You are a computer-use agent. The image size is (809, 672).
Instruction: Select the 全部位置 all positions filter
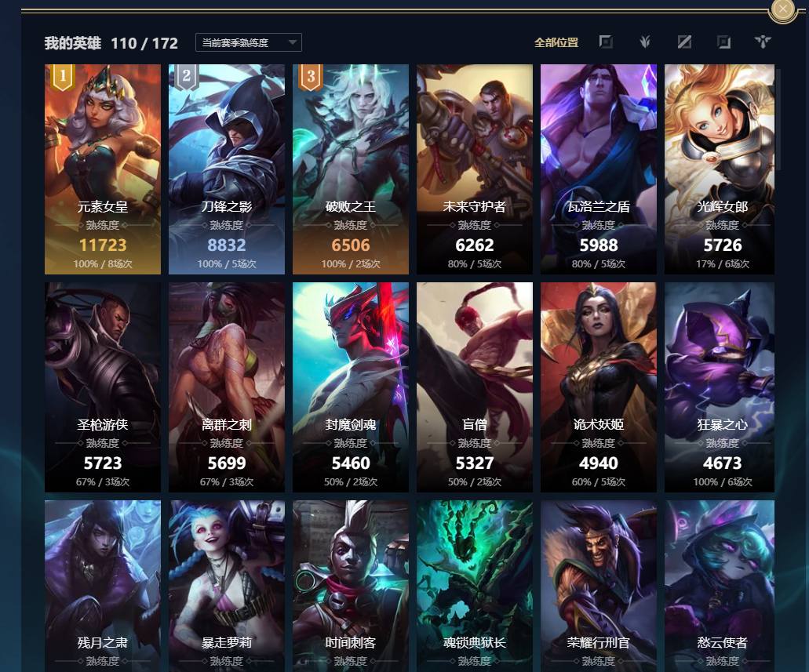556,42
